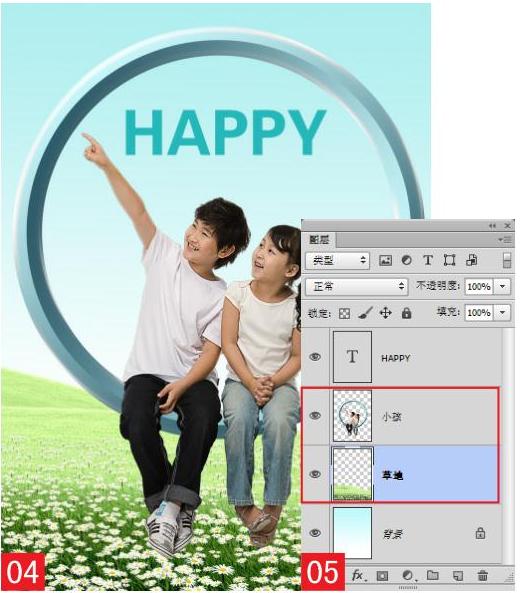Filter for smart object layers icon
The image size is (520, 593).
click(471, 260)
